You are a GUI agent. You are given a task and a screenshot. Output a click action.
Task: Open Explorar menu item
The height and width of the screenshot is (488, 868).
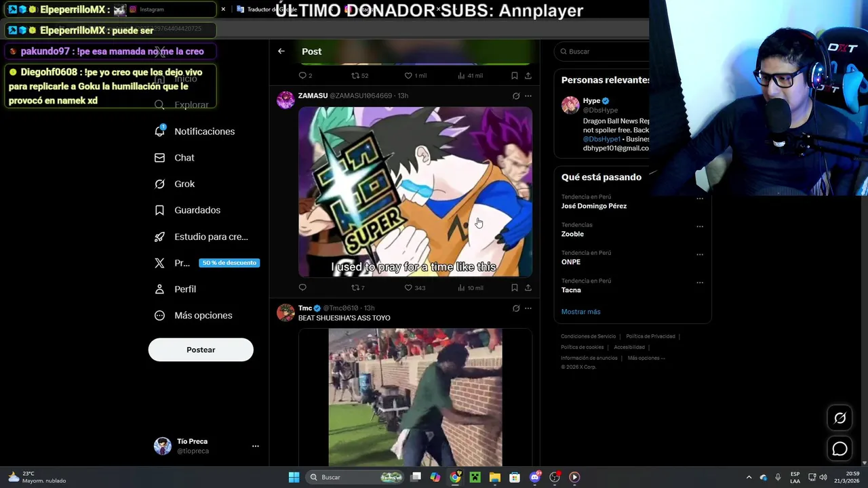tap(182, 105)
